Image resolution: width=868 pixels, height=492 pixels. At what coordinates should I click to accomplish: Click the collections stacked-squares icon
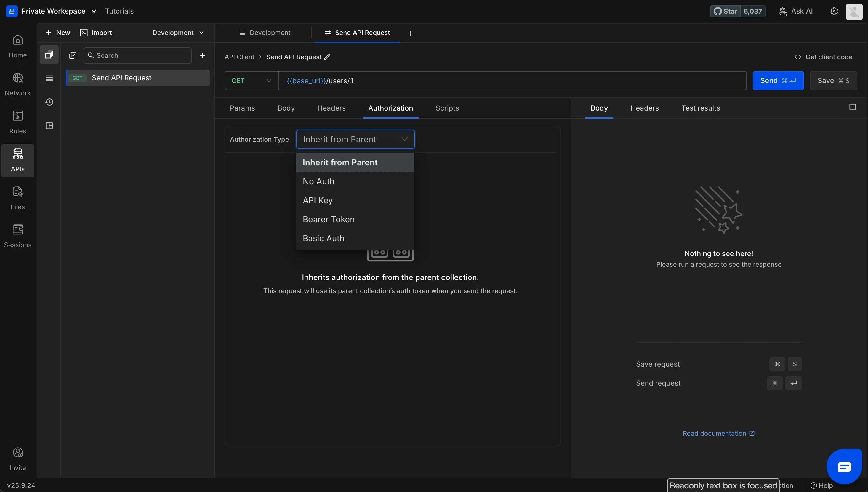pos(49,55)
